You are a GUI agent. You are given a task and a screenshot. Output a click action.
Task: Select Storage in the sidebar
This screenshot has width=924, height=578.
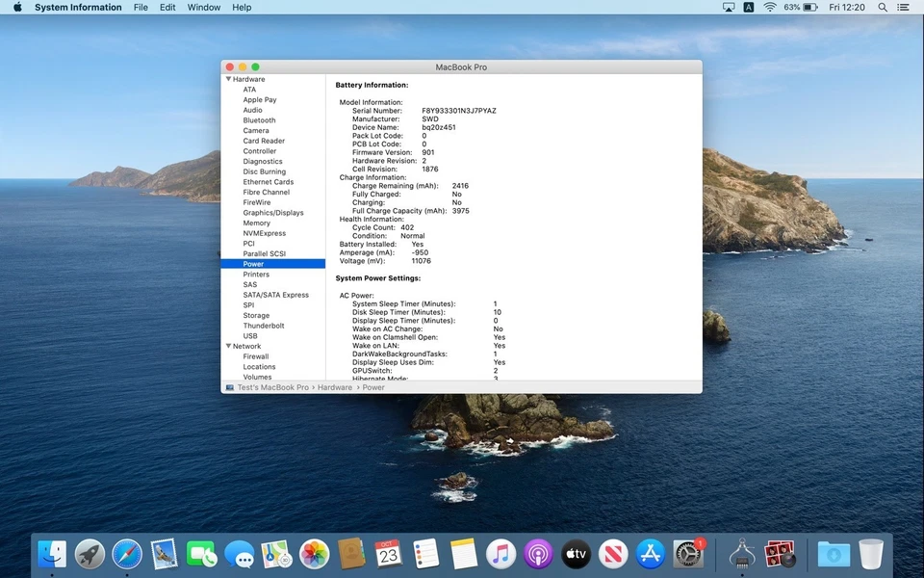click(x=256, y=315)
